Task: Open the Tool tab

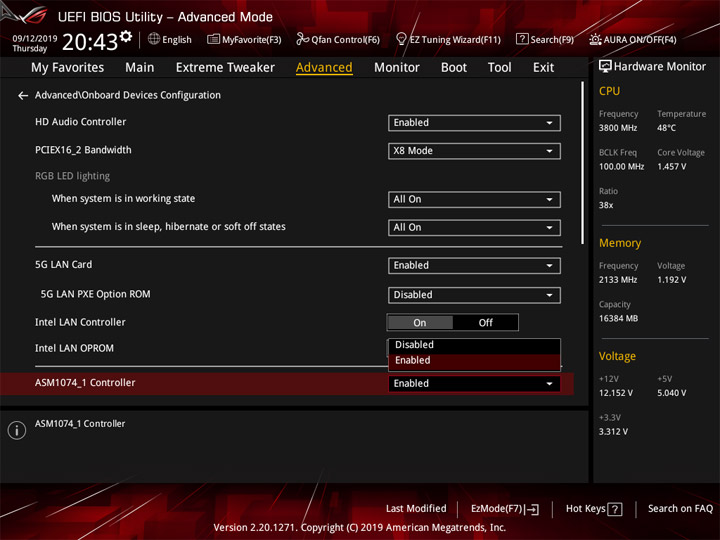Action: click(x=500, y=68)
